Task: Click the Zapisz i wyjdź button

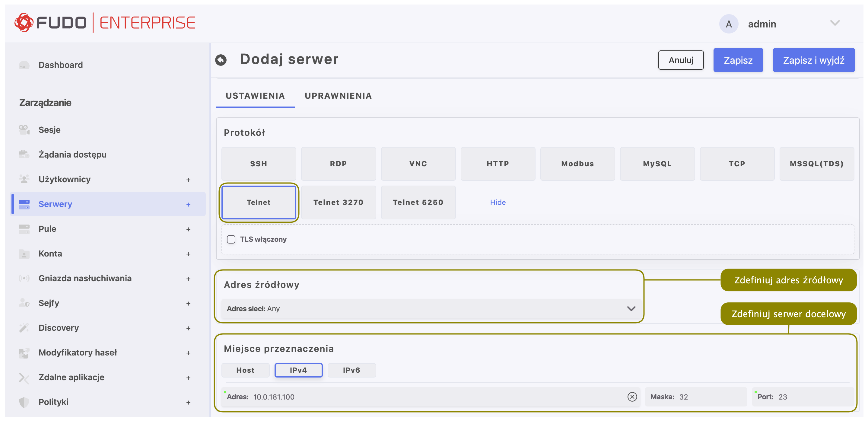Action: pyautogui.click(x=813, y=60)
